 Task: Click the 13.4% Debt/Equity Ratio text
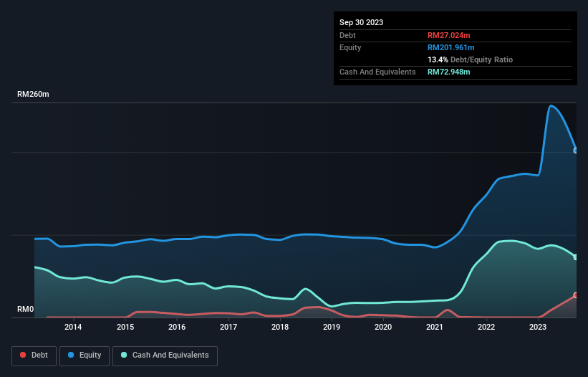[470, 59]
